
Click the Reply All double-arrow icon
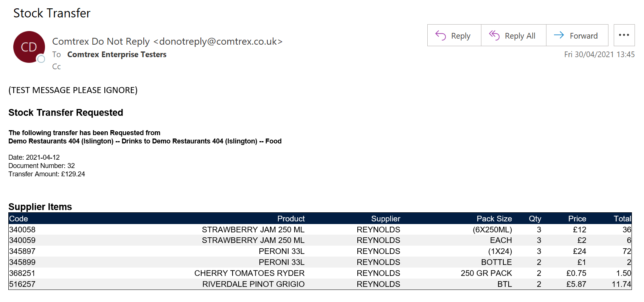(x=494, y=35)
